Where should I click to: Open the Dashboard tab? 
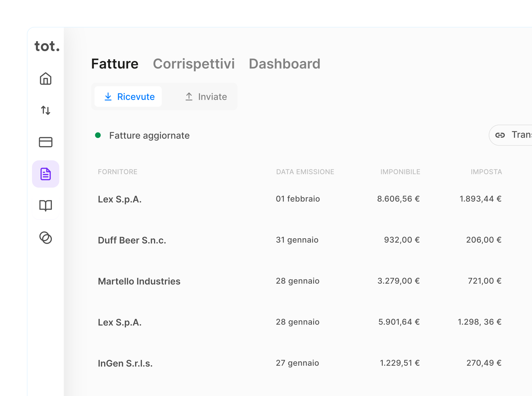[x=284, y=64]
